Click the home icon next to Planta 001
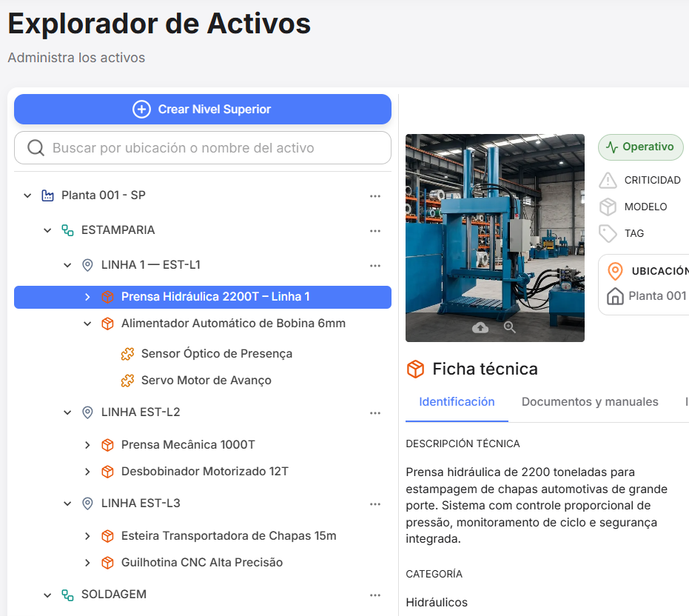Image resolution: width=689 pixels, height=616 pixels. (615, 296)
